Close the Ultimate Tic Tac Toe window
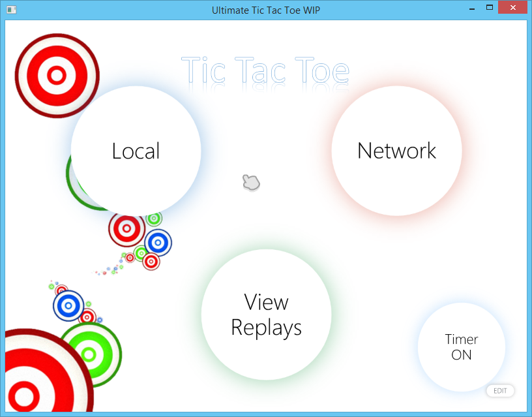532x417 pixels. tap(513, 7)
